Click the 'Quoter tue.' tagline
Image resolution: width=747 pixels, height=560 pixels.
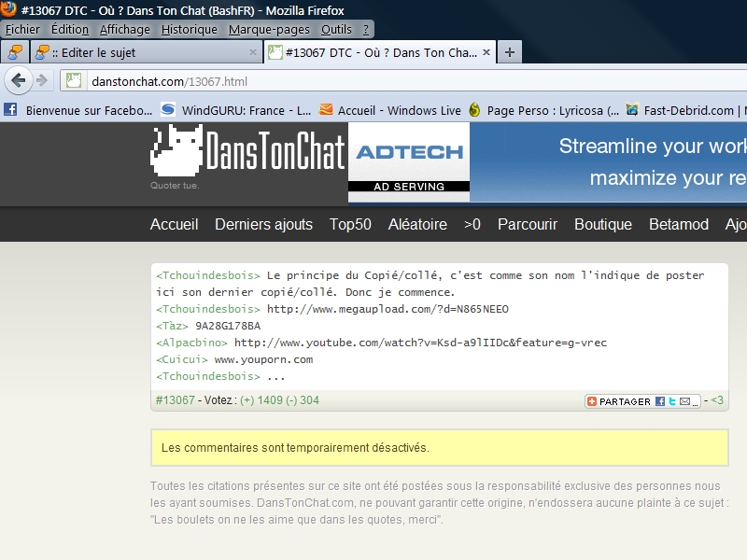175,185
